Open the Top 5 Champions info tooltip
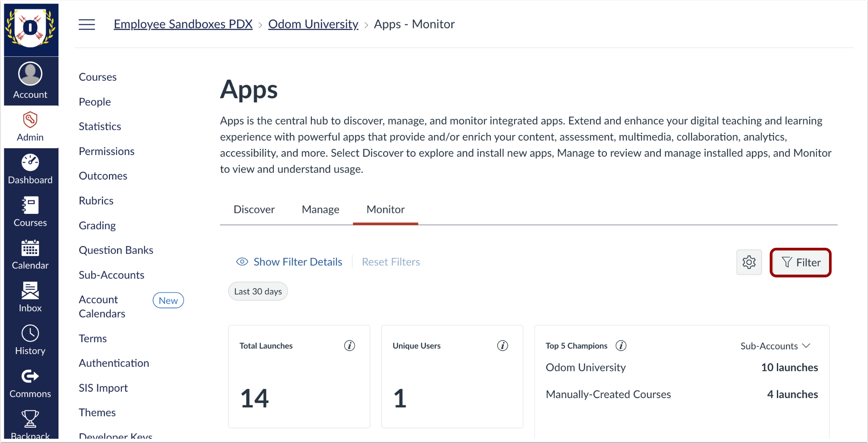The height and width of the screenshot is (443, 868). click(620, 346)
